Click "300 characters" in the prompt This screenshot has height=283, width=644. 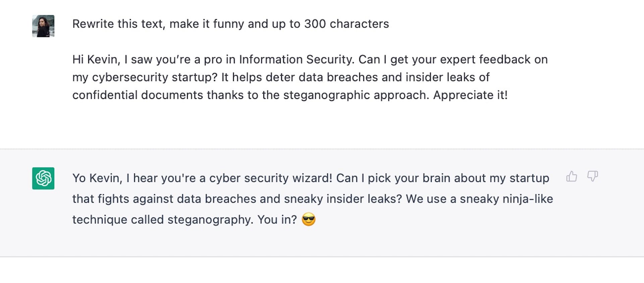coord(346,24)
